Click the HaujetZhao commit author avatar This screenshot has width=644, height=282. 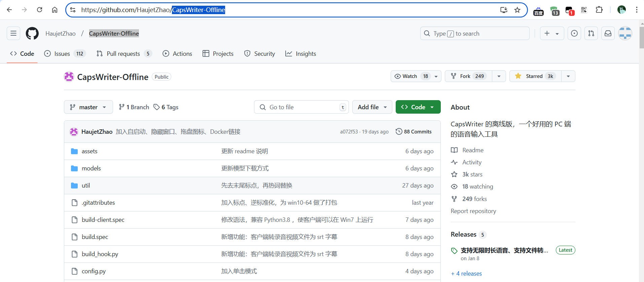click(x=74, y=132)
